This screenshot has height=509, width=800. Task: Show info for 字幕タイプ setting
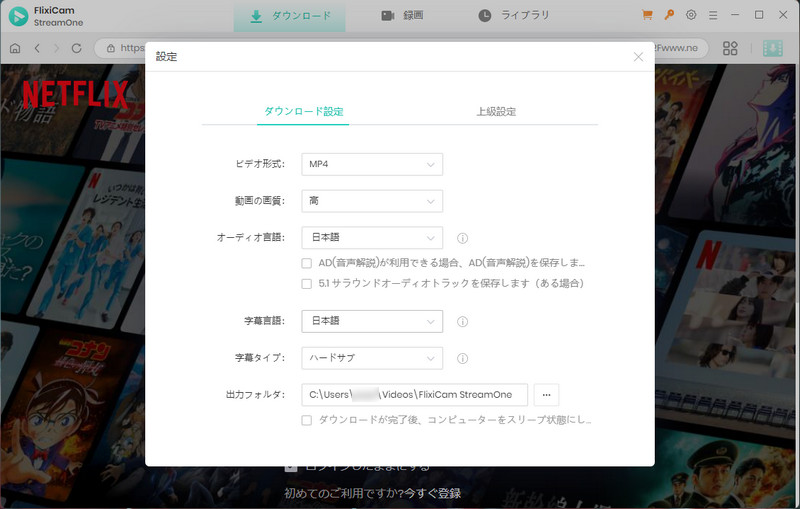[462, 359]
